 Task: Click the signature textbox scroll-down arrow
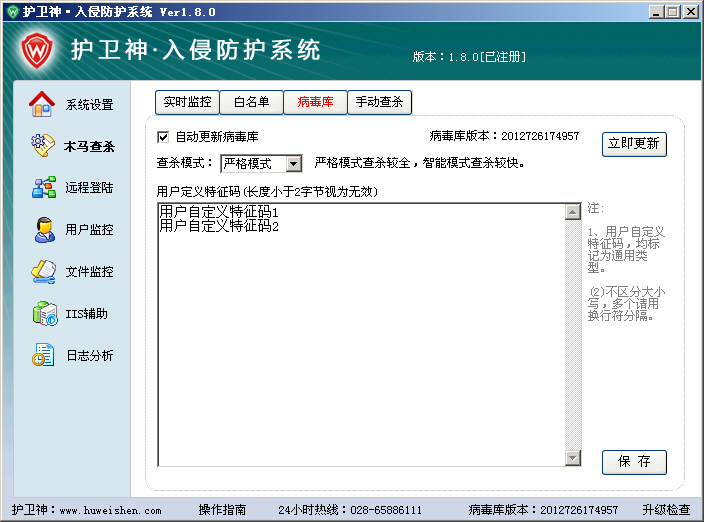coord(572,458)
